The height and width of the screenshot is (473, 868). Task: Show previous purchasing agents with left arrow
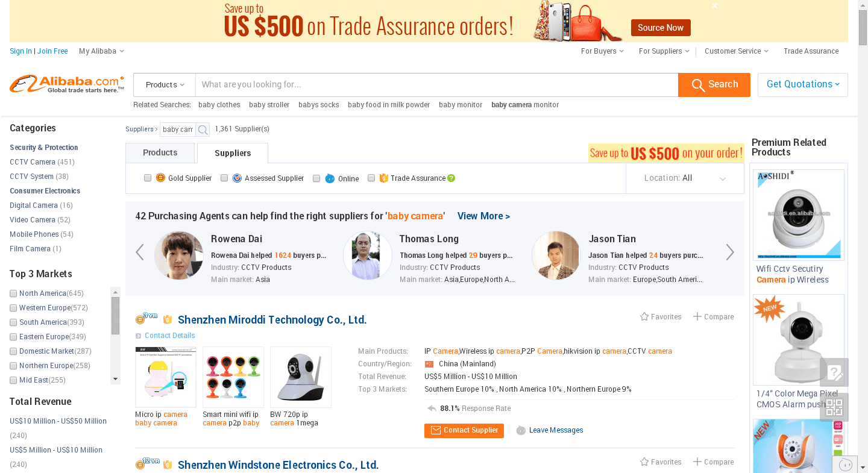(140, 252)
